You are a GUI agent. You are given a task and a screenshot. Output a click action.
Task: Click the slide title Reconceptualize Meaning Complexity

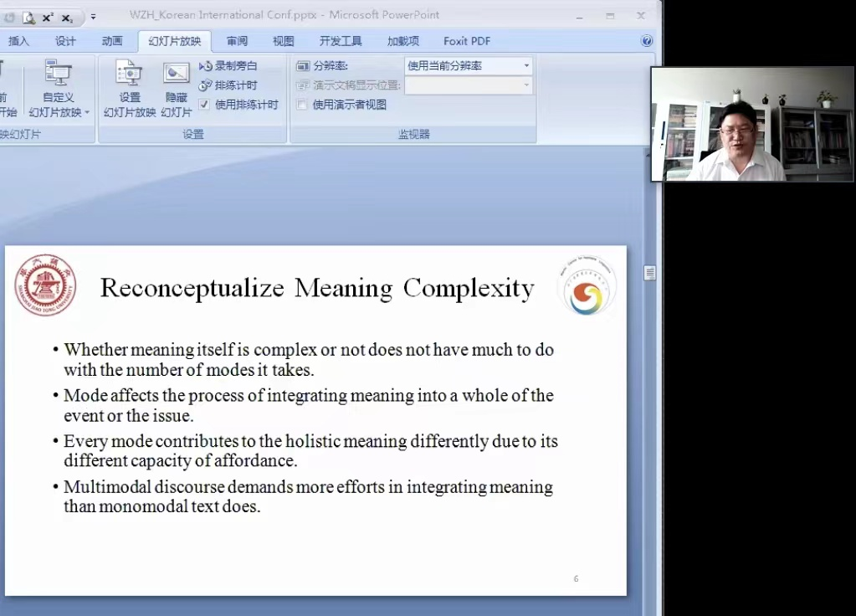coord(317,288)
